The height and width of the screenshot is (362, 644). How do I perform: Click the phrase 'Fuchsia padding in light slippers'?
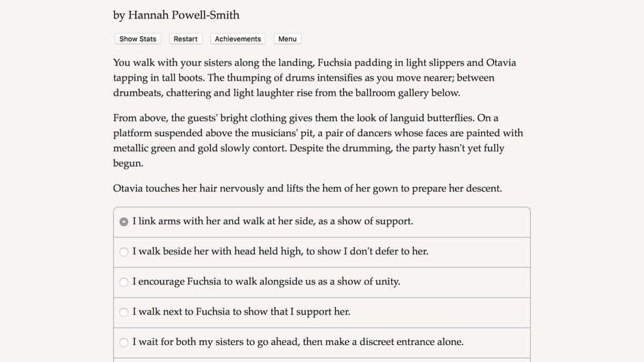pos(346,63)
